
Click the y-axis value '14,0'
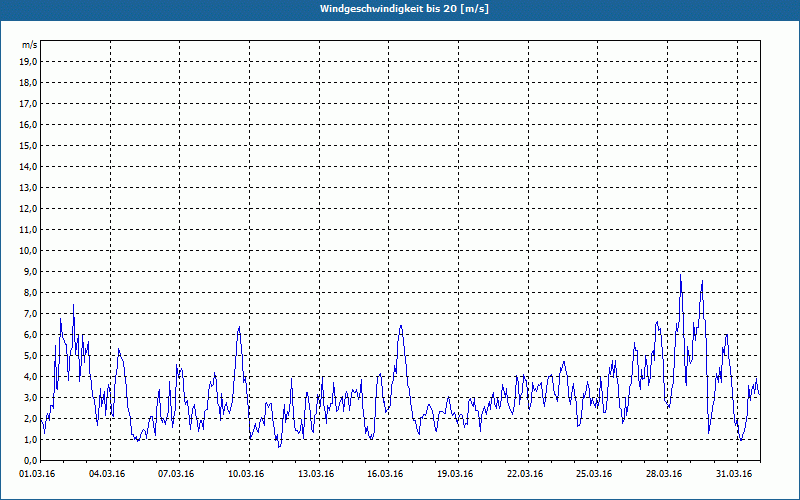click(x=28, y=166)
